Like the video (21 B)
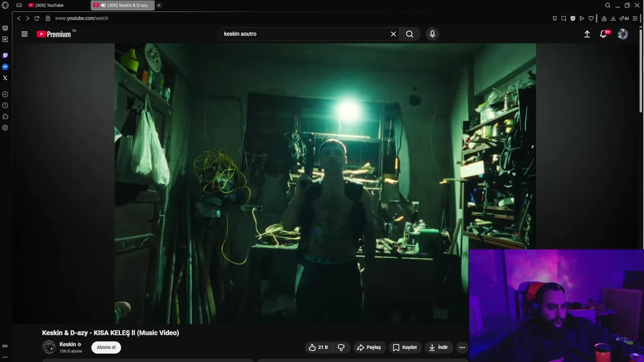 (318, 347)
